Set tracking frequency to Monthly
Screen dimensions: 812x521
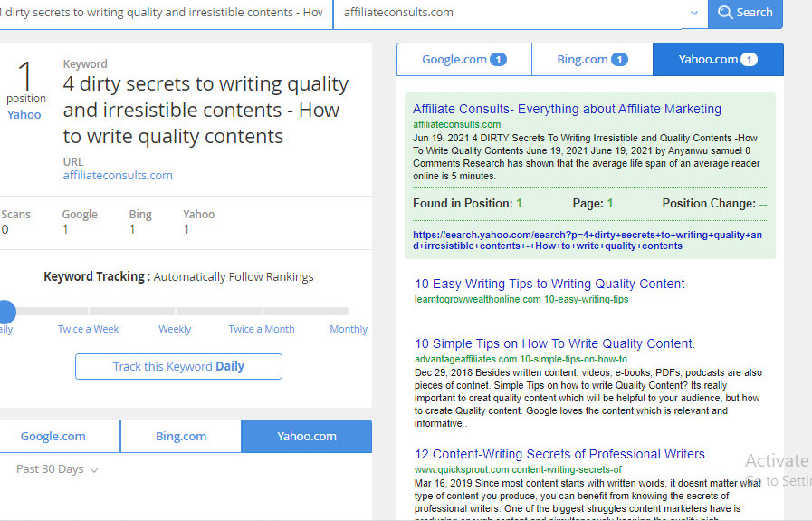click(349, 329)
